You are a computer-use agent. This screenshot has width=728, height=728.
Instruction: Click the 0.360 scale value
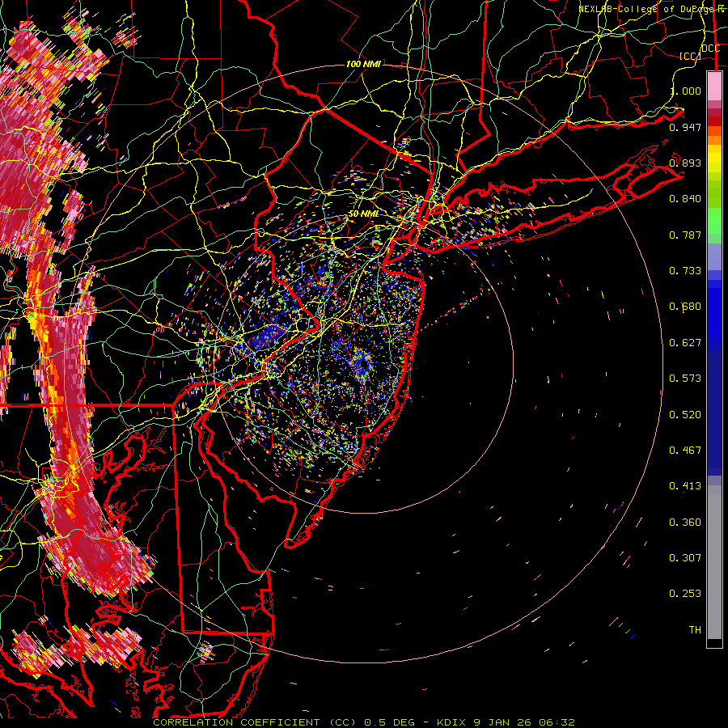[x=685, y=523]
